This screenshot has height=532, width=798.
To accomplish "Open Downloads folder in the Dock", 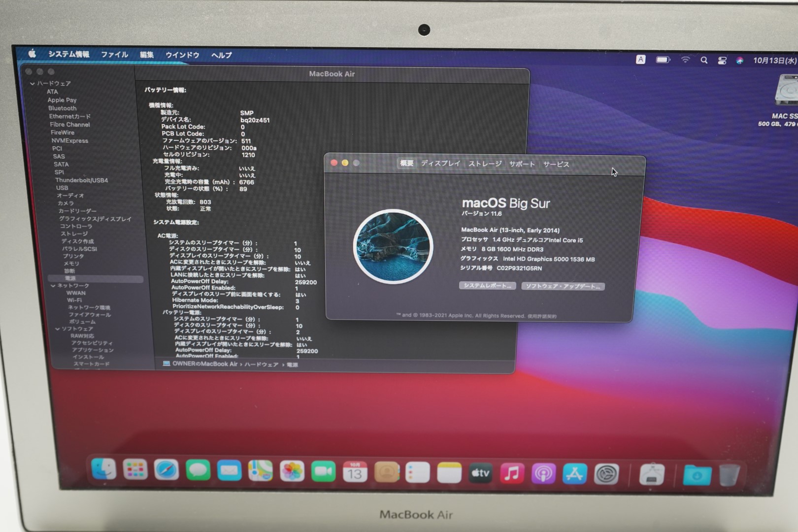I will (697, 476).
